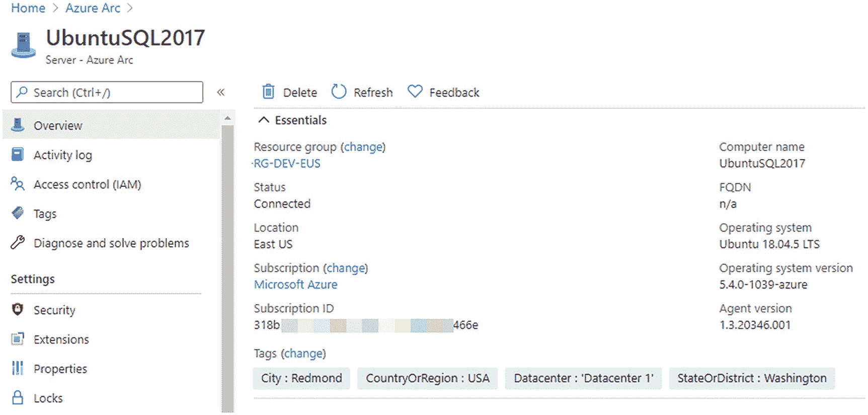Select the City : Redmond tag

click(301, 378)
